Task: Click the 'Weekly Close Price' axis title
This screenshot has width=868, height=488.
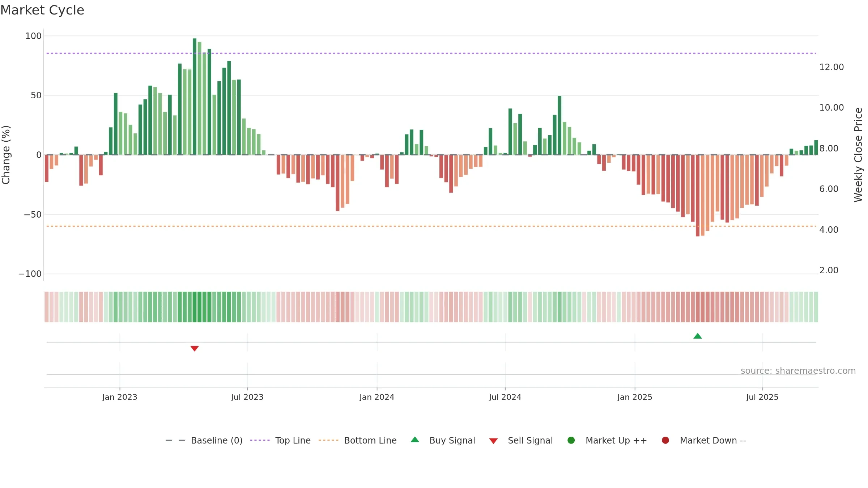Action: pyautogui.click(x=858, y=155)
